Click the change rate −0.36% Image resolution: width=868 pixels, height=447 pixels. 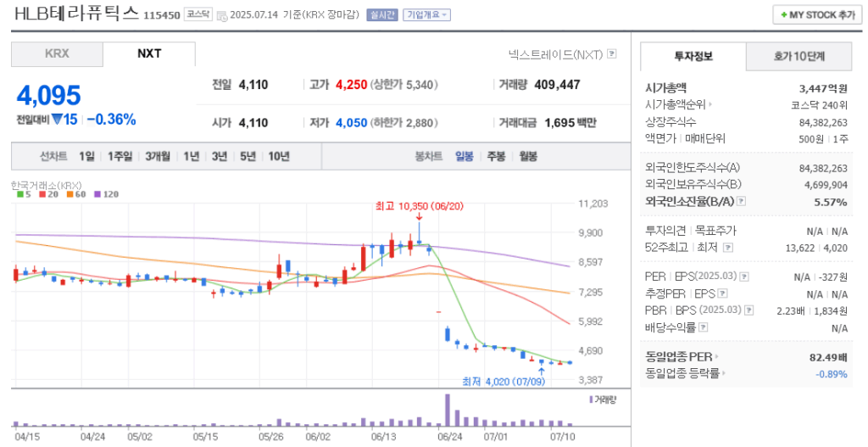coord(111,119)
